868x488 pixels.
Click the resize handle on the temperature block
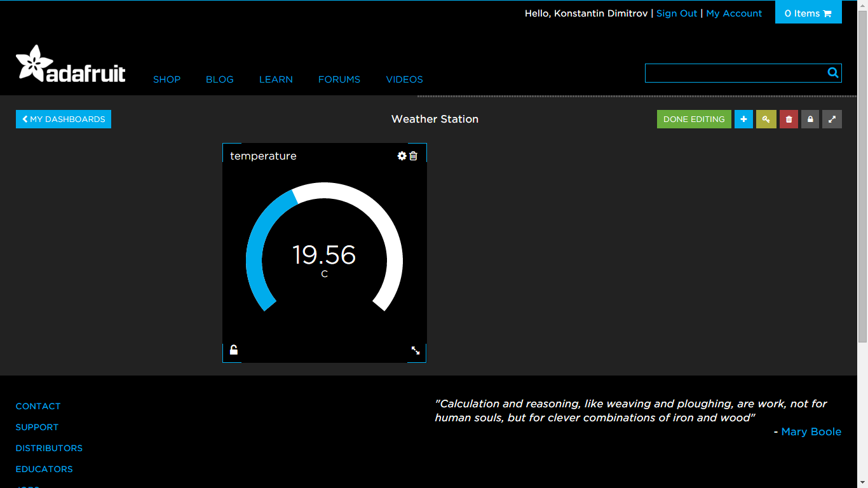coord(416,349)
